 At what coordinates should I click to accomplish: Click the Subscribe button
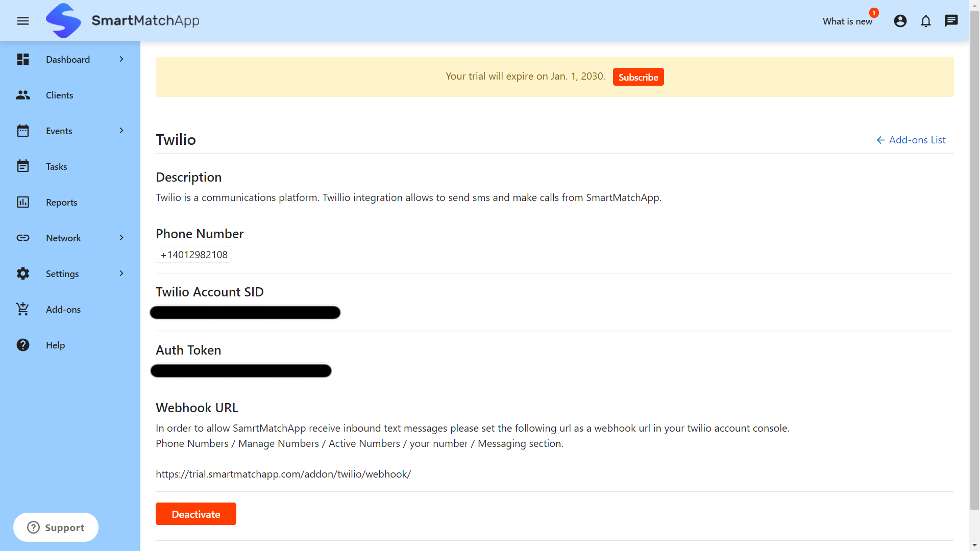pos(638,77)
